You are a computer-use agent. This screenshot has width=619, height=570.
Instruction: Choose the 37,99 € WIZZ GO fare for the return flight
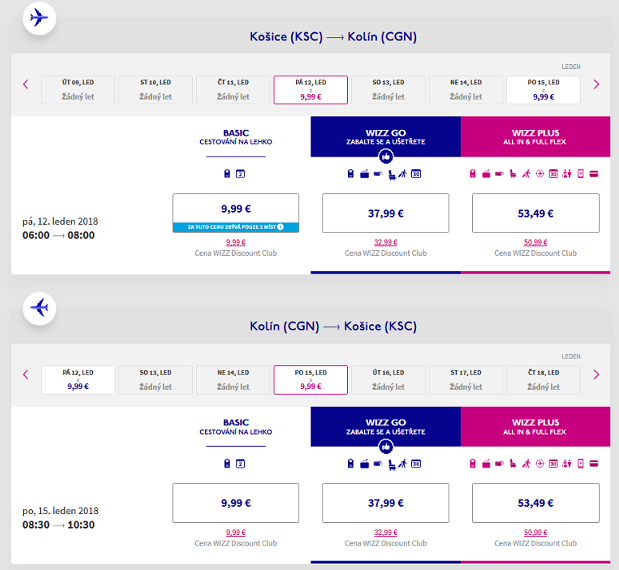pyautogui.click(x=386, y=503)
